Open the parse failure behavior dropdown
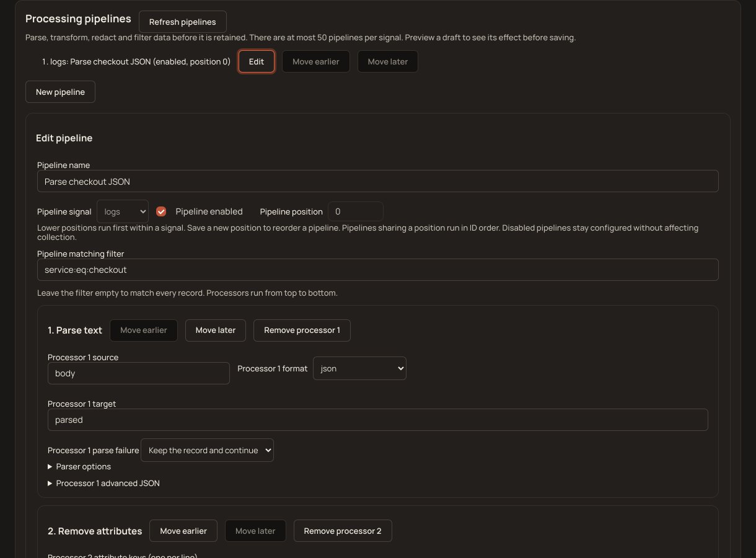Viewport: 756px width, 558px height. click(x=208, y=450)
